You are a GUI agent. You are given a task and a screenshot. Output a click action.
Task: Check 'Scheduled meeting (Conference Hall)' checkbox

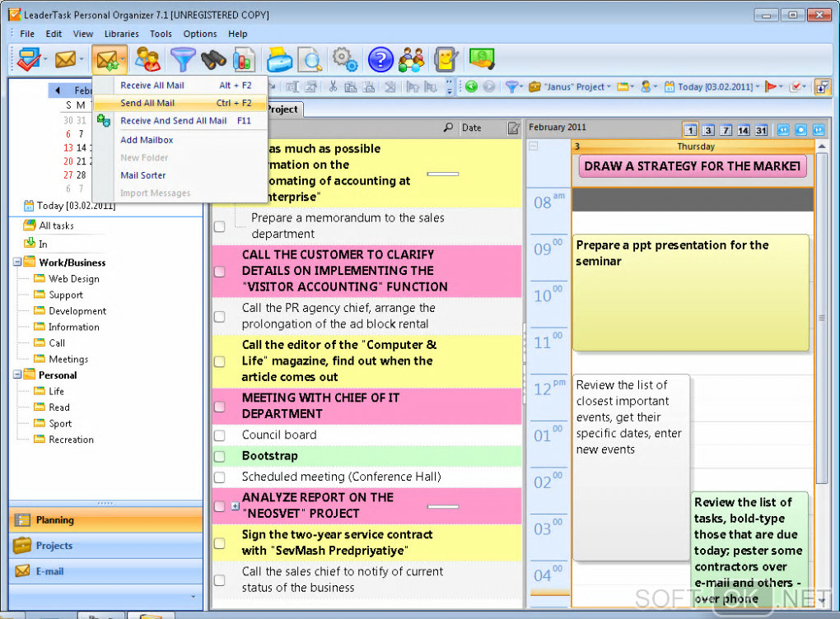[220, 477]
